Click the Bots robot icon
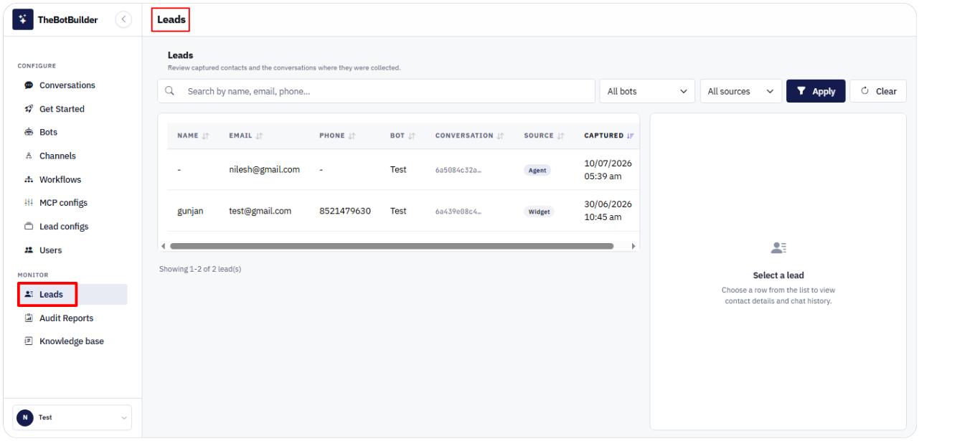Viewport: 980px width, 441px height. pyautogui.click(x=29, y=132)
